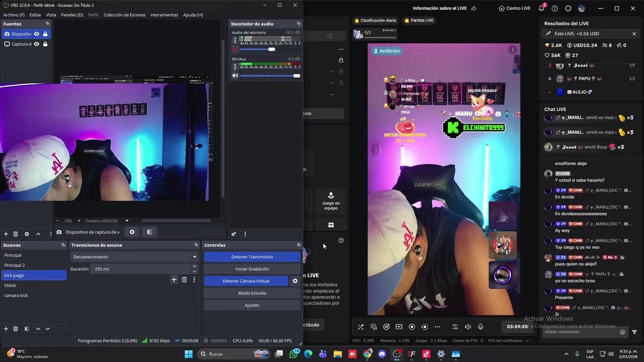The height and width of the screenshot is (362, 644).
Task: Mute the Mic/Aux channel
Action: pyautogui.click(x=235, y=75)
